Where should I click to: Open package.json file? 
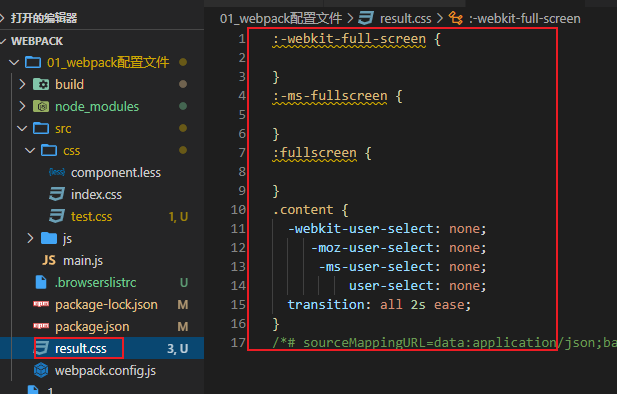[x=92, y=327]
